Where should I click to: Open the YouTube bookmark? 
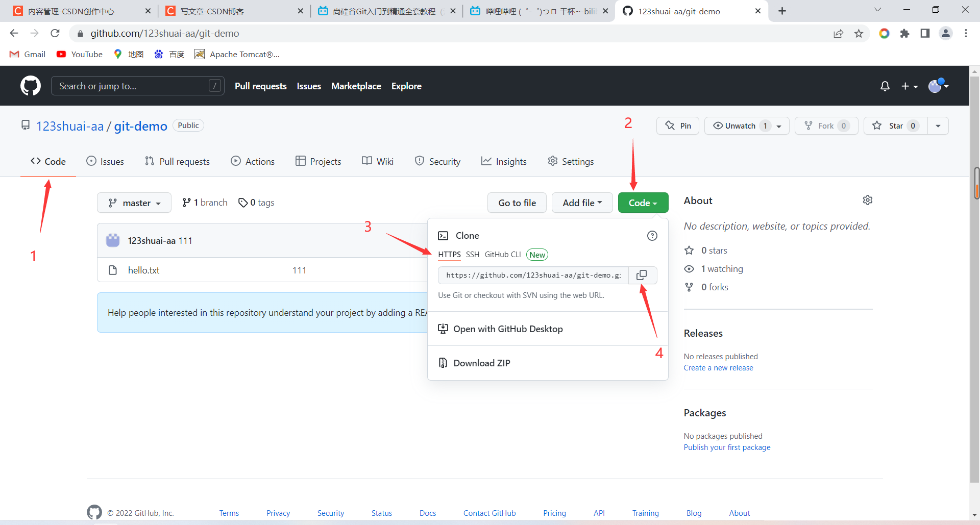(80, 54)
